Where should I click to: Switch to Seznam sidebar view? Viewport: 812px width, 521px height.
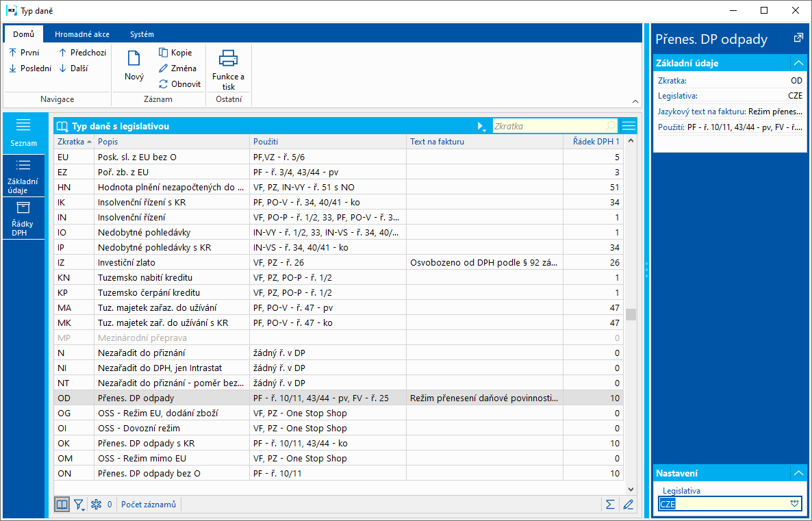(23, 133)
